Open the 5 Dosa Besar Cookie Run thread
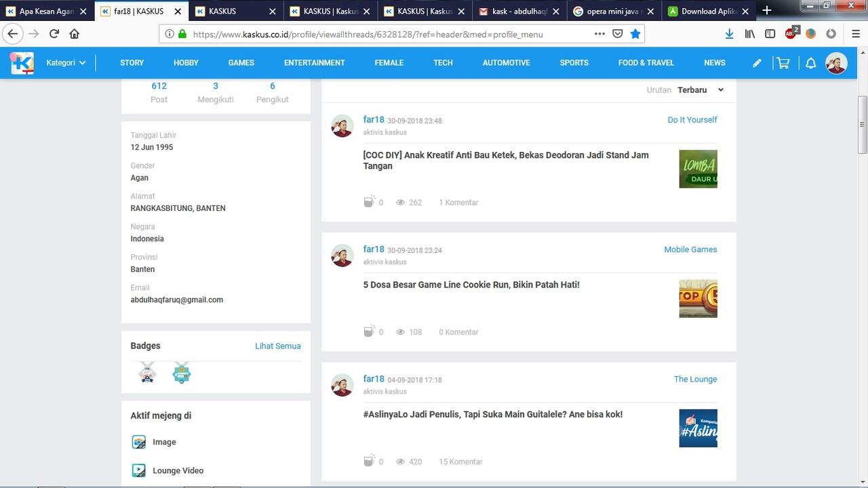 471,285
